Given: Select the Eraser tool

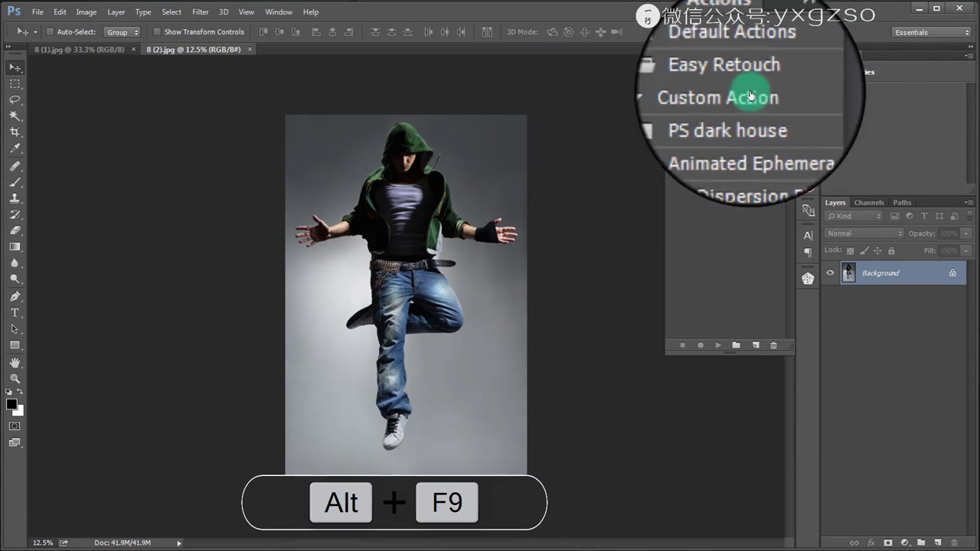Looking at the screenshot, I should tap(15, 230).
